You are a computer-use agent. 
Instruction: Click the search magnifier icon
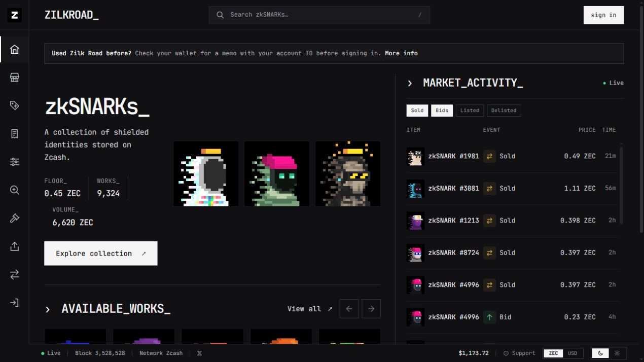(x=220, y=15)
